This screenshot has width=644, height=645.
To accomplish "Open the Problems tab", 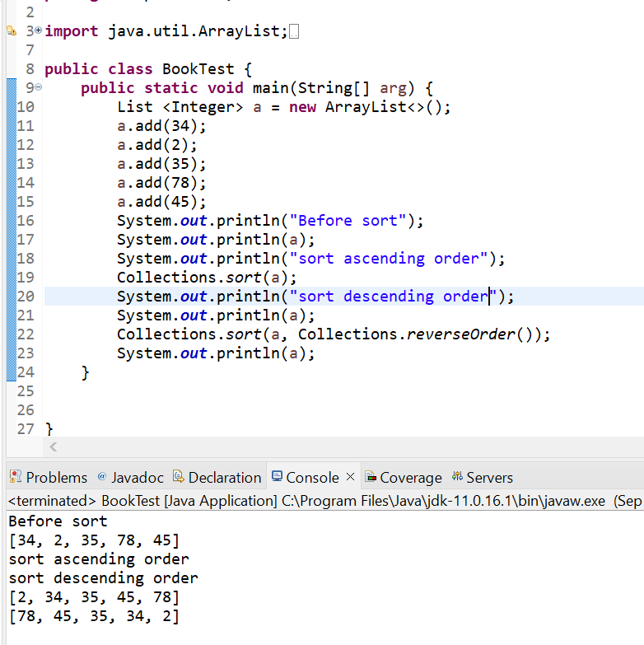I will pyautogui.click(x=49, y=478).
